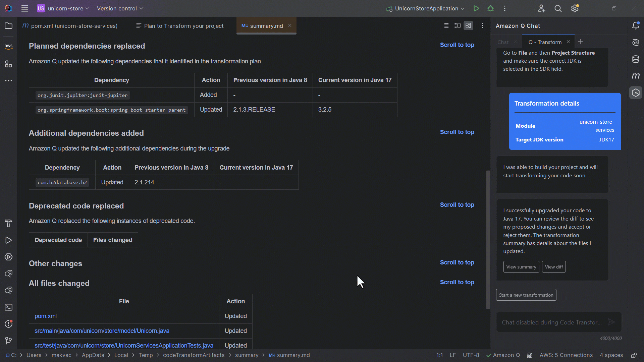Screen dimensions: 644x362
Task: Open the IDE settings gear
Action: click(575, 8)
